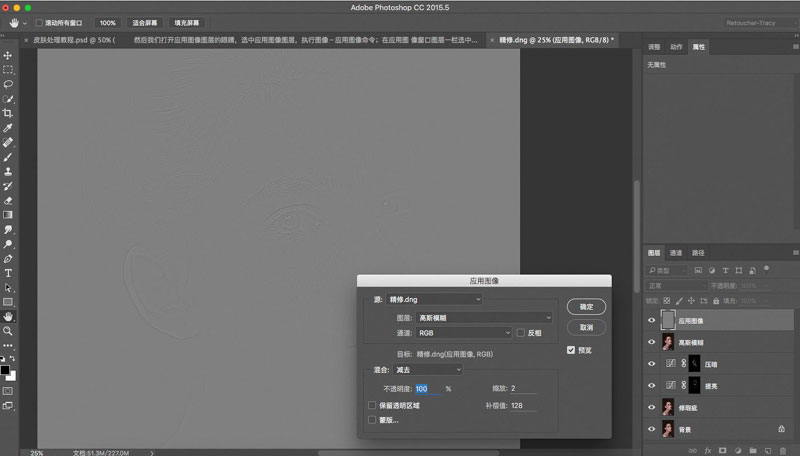Select the Rectangular Marquee tool
This screenshot has width=800, height=456.
click(x=8, y=69)
